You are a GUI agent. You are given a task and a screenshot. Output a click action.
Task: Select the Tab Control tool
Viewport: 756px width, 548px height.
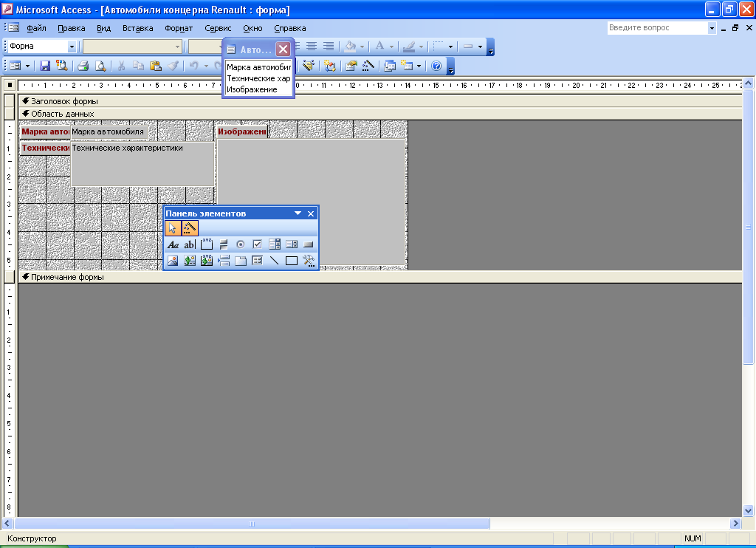coord(240,261)
